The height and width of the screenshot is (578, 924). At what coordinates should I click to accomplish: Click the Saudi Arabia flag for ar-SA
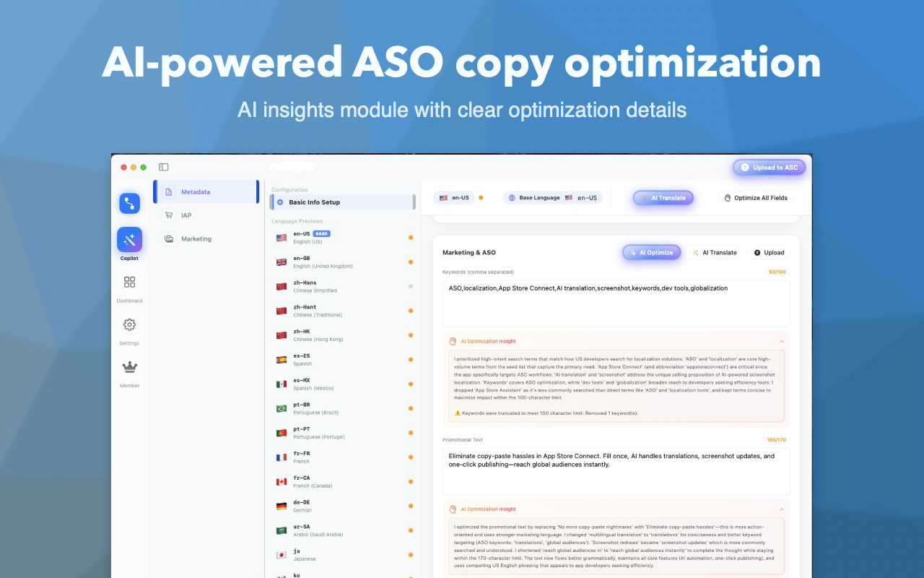282,530
